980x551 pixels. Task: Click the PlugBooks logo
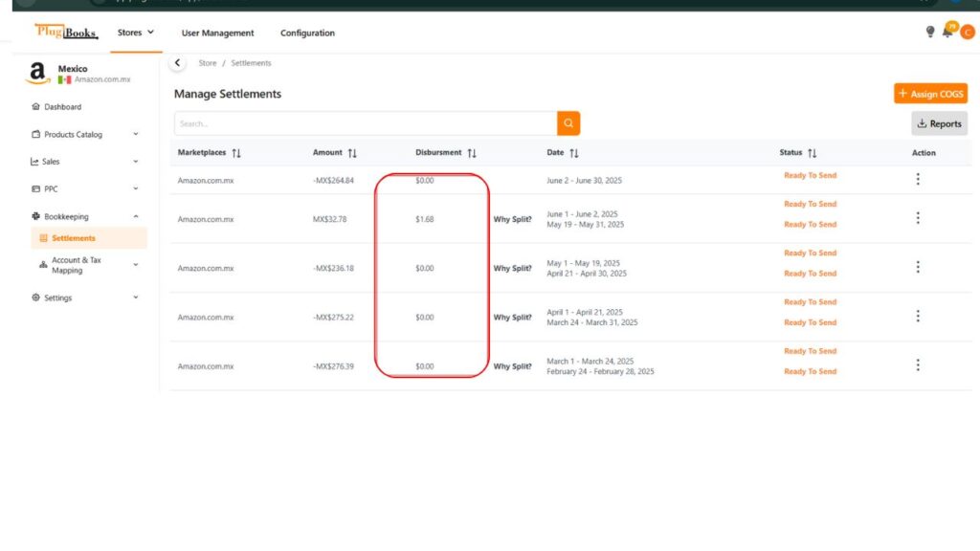66,32
